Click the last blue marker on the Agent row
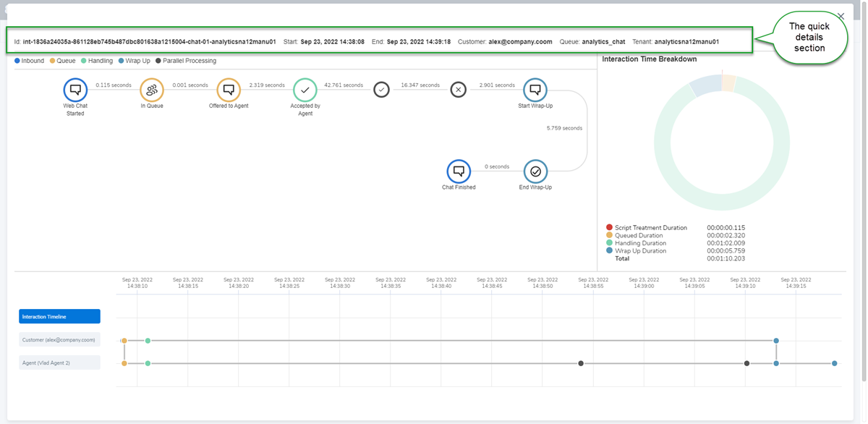This screenshot has width=868, height=424. pos(834,363)
